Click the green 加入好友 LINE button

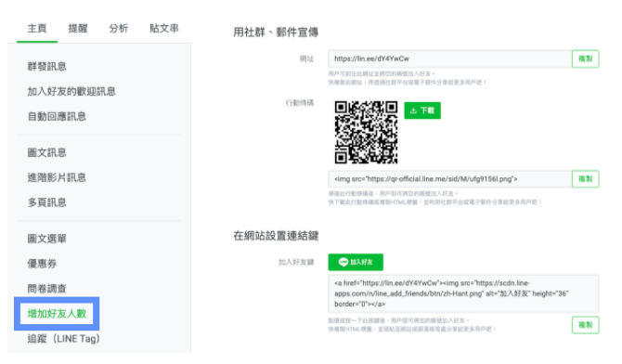tap(356, 262)
